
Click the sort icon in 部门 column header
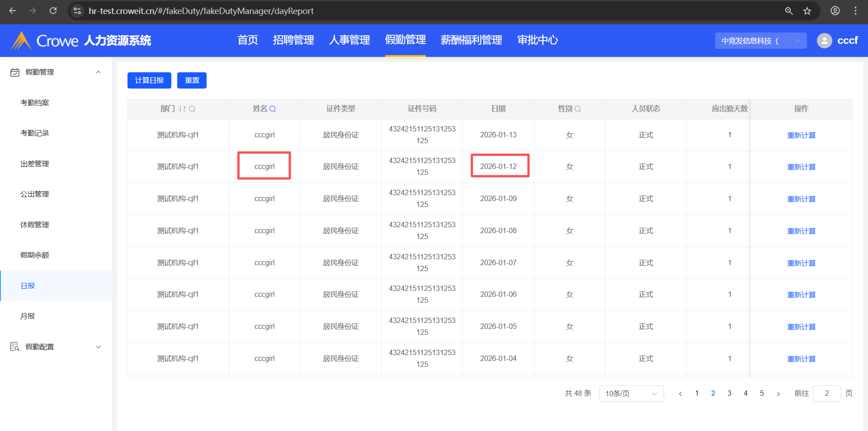point(182,109)
